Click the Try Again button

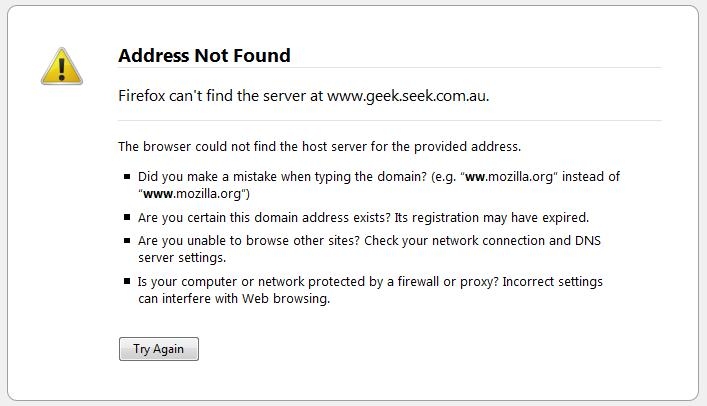pyautogui.click(x=159, y=349)
